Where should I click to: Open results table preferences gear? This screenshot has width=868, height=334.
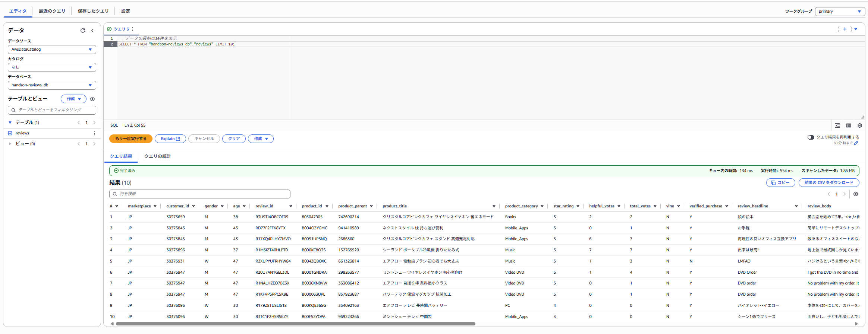(x=856, y=194)
